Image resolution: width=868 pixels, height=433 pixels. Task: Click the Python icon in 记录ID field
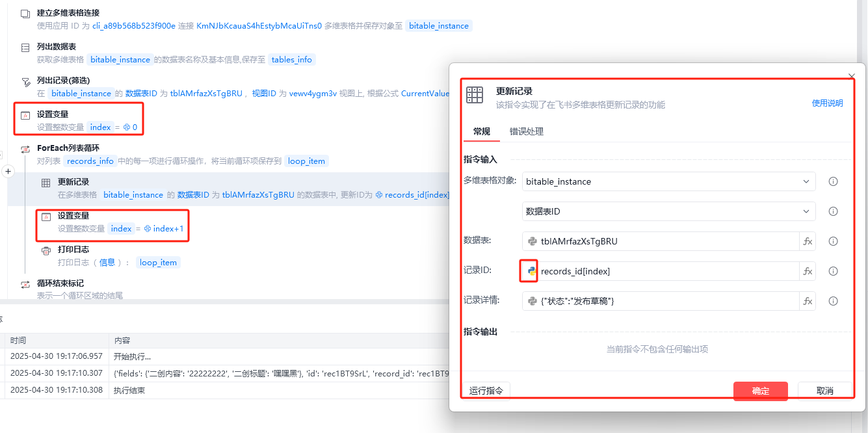pyautogui.click(x=532, y=271)
